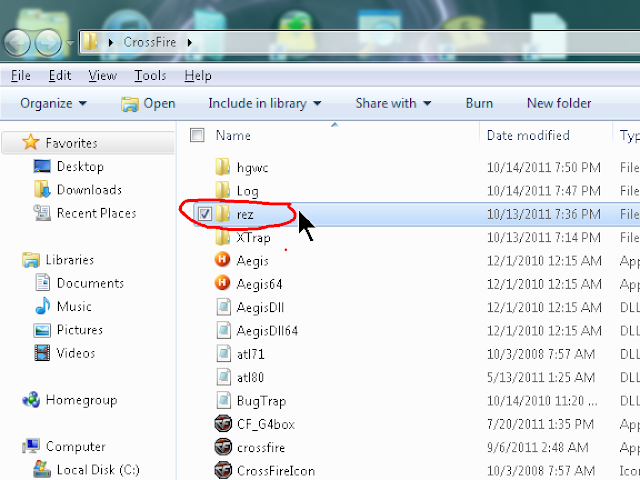The width and height of the screenshot is (640, 480).
Task: Click the Homegroup icon
Action: coord(31,400)
